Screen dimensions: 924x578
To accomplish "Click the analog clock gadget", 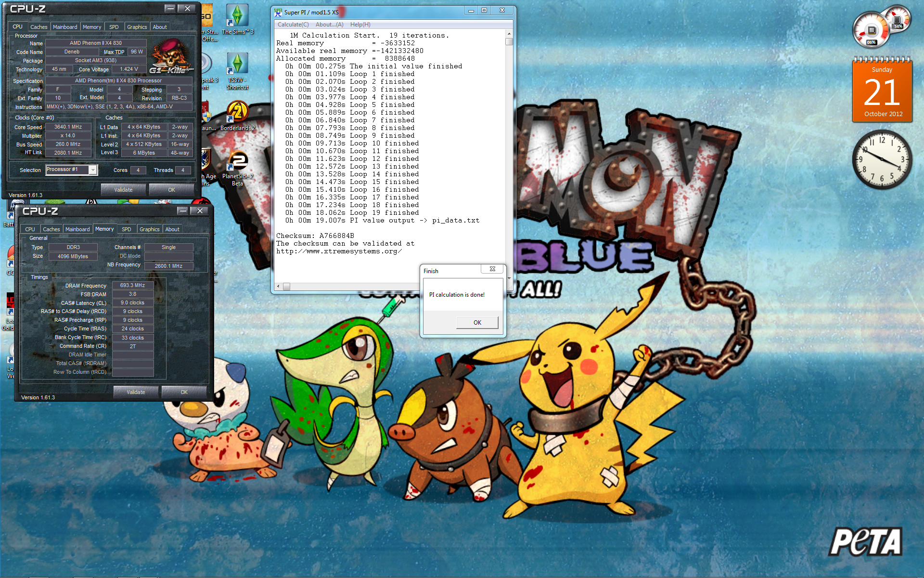I will 882,159.
